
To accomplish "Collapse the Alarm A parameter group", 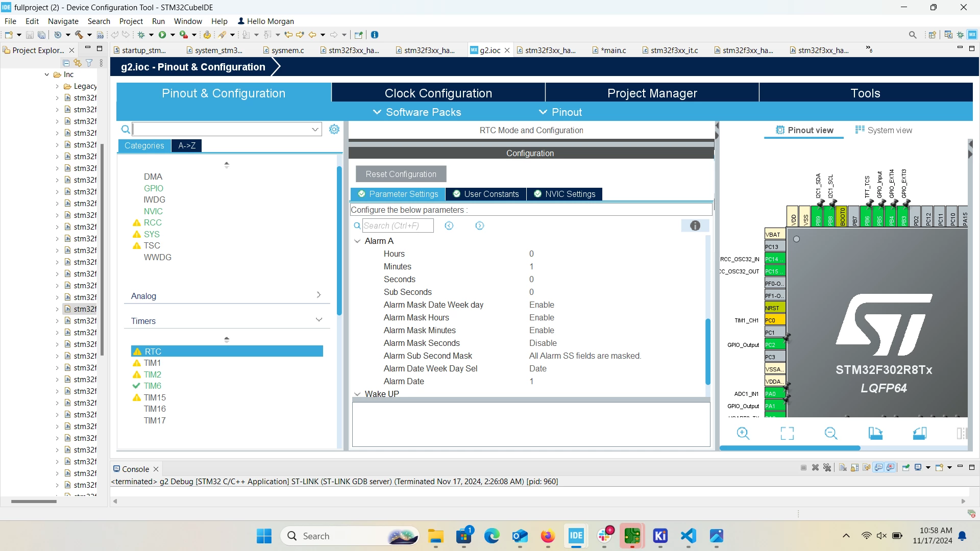I will point(357,241).
